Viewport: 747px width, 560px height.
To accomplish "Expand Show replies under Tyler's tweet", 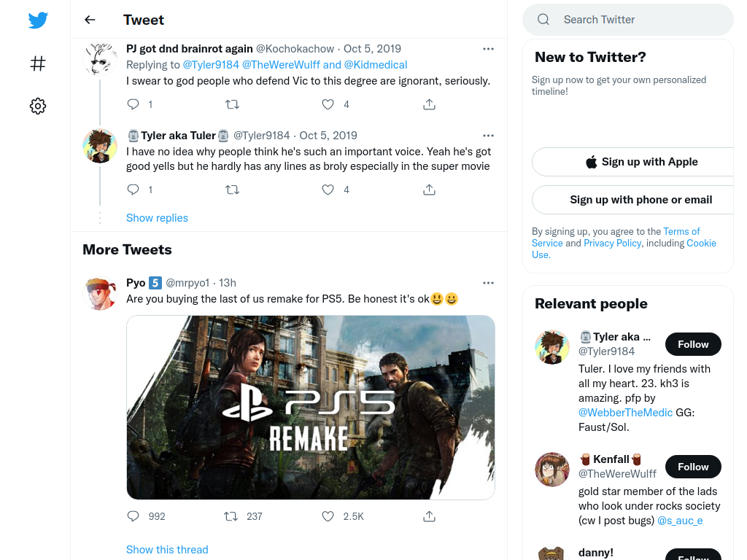I will click(x=158, y=217).
